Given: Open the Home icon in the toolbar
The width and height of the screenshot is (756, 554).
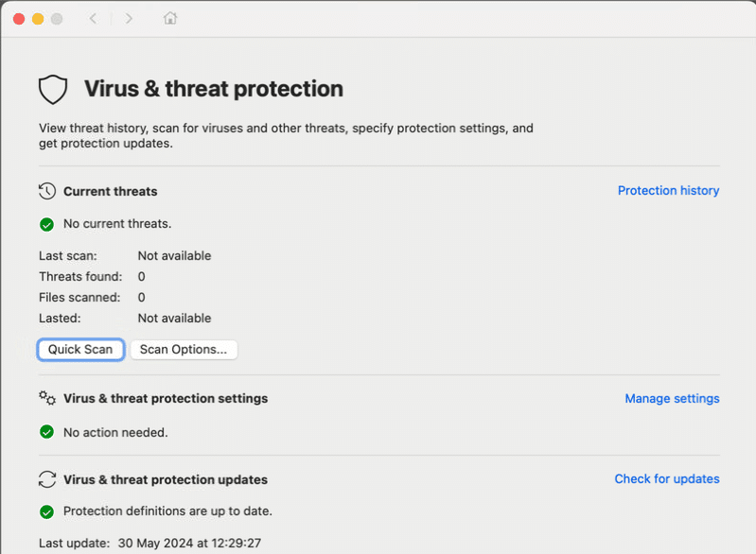Looking at the screenshot, I should 170,19.
